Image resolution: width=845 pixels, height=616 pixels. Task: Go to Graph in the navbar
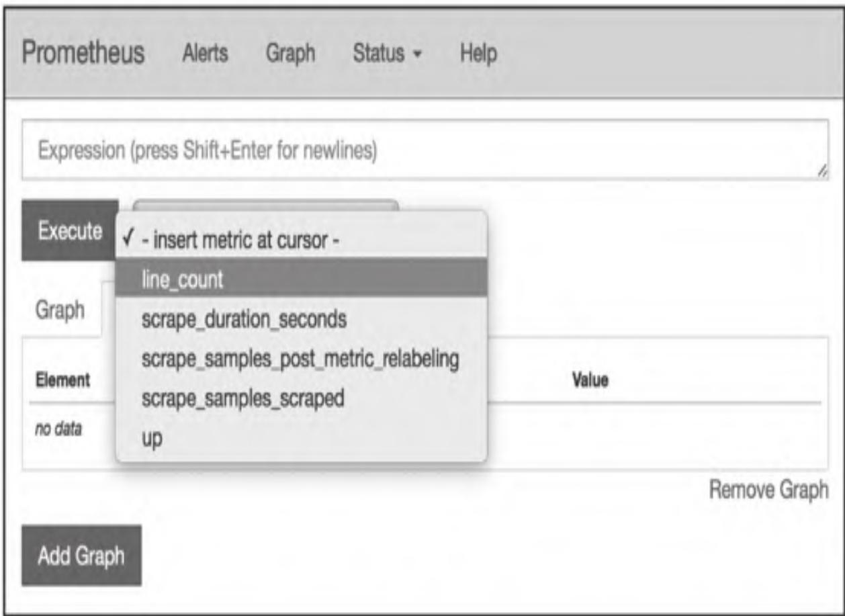tap(290, 53)
